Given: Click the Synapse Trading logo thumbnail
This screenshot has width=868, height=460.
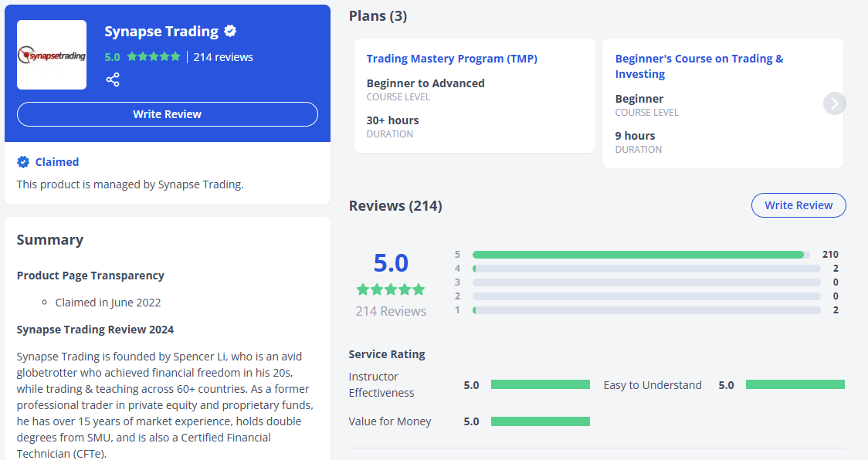Looking at the screenshot, I should point(52,55).
